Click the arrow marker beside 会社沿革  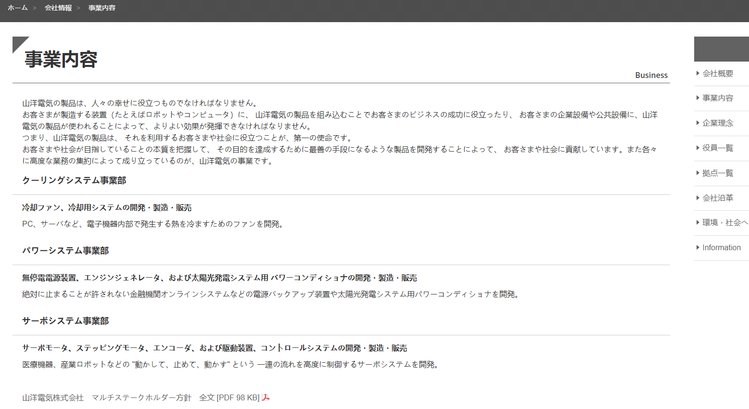[698, 198]
